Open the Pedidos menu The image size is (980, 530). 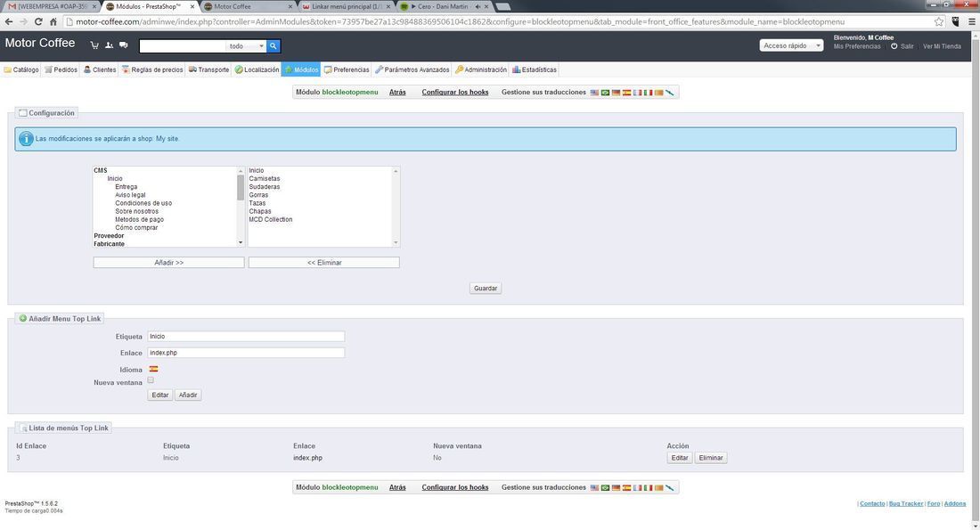(61, 69)
